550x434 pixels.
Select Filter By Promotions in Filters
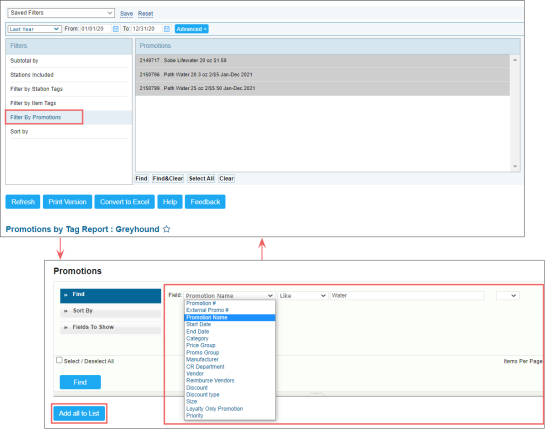[x=44, y=117]
